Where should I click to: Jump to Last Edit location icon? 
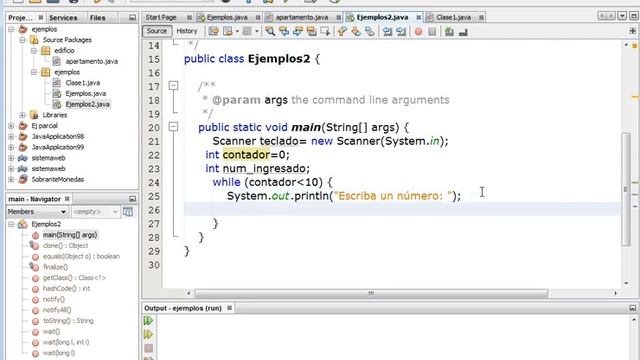point(213,31)
